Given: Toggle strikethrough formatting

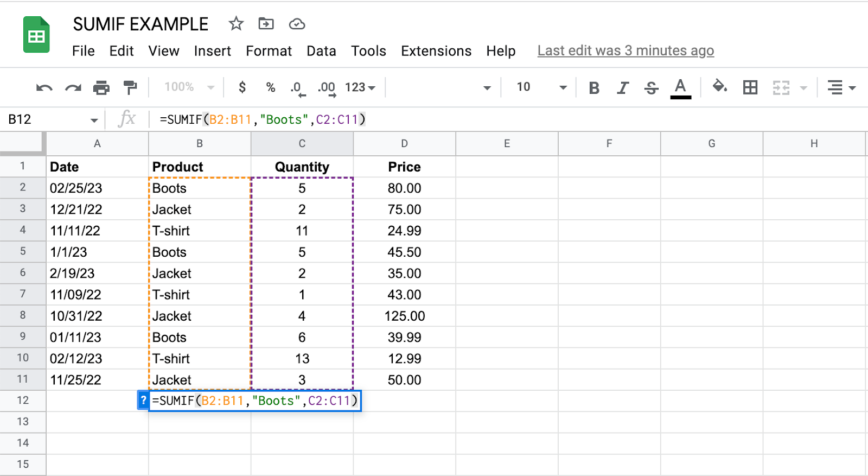Looking at the screenshot, I should 652,87.
